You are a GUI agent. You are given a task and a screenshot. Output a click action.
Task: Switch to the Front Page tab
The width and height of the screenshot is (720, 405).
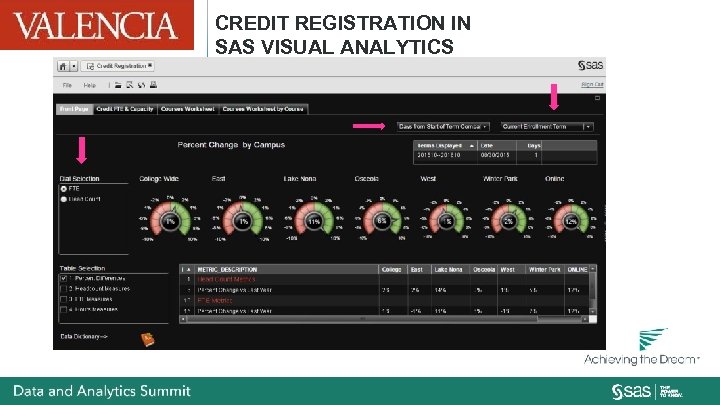(x=74, y=109)
